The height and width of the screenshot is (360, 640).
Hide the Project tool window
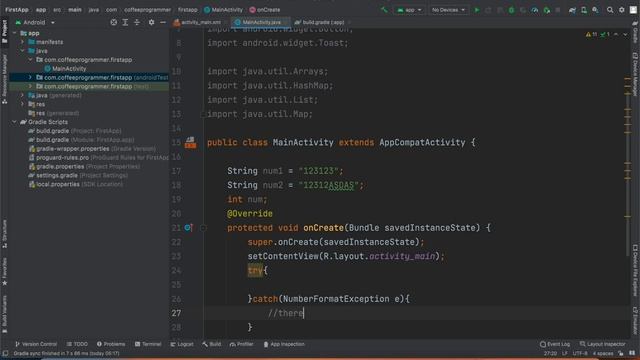[163, 22]
